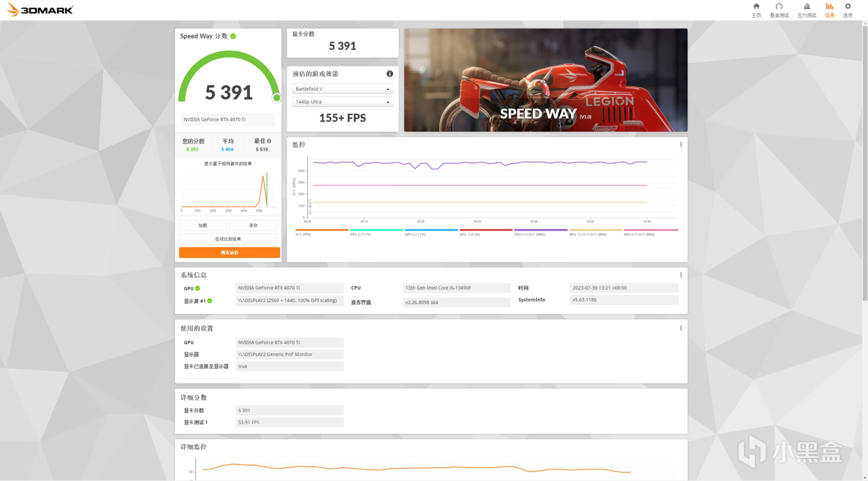The height and width of the screenshot is (481, 868).
Task: Click the 加载 load button
Action: (203, 226)
